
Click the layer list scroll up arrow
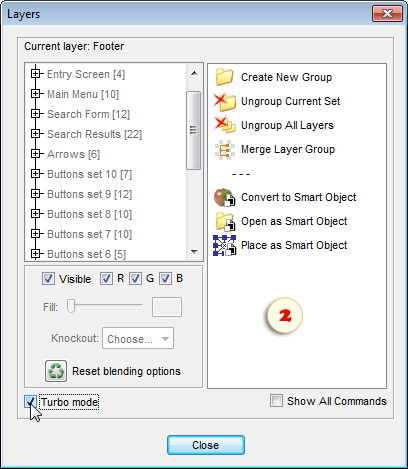click(x=194, y=73)
